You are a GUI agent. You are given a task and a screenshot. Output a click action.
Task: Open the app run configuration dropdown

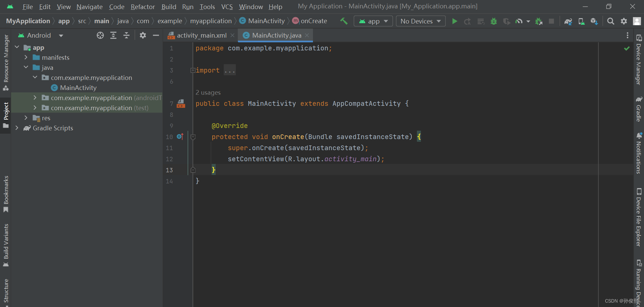(x=373, y=21)
